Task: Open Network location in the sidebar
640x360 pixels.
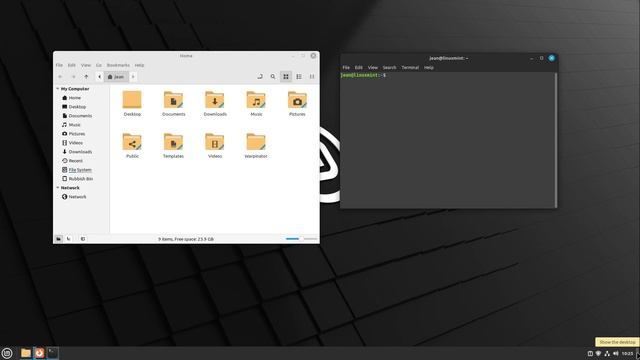Action: (x=74, y=197)
